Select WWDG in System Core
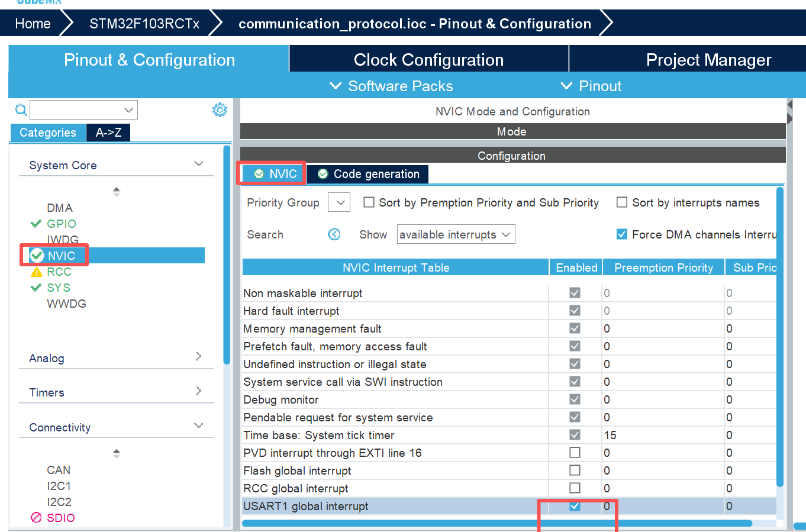 click(x=67, y=304)
